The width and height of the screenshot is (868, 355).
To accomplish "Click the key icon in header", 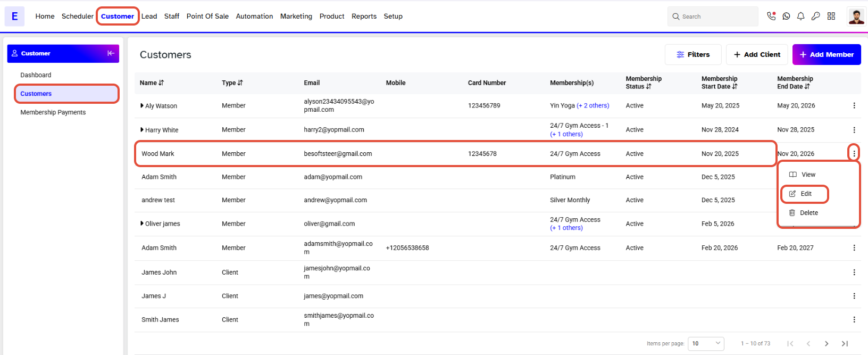I will point(815,16).
